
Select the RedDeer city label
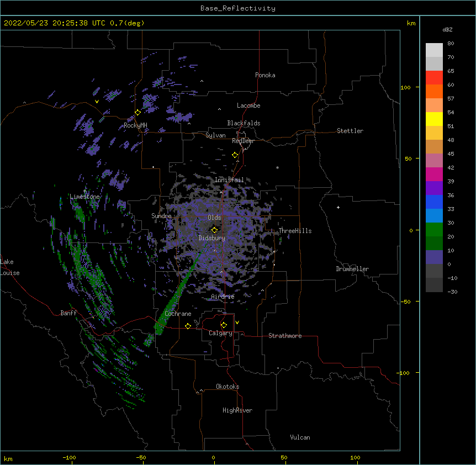pyautogui.click(x=243, y=141)
